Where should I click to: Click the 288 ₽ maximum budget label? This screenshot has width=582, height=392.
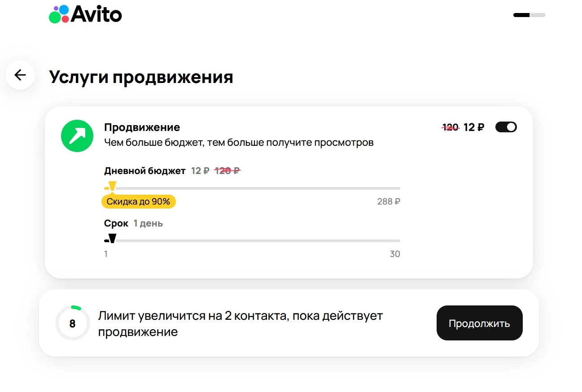388,202
